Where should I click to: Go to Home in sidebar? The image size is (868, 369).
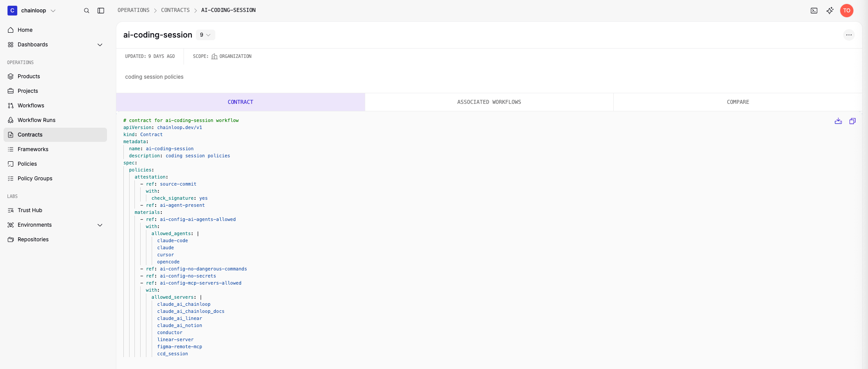click(x=55, y=30)
